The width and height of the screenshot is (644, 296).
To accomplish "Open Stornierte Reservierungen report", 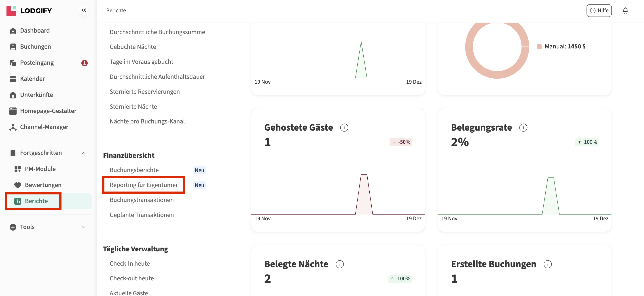I will (144, 92).
